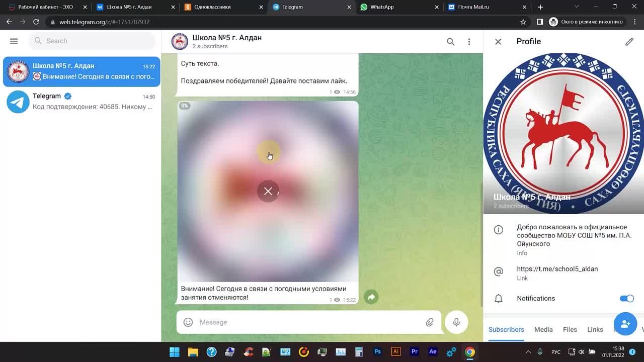Open the emoji picker in message box
Image resolution: width=644 pixels, height=362 pixels.
pyautogui.click(x=188, y=322)
